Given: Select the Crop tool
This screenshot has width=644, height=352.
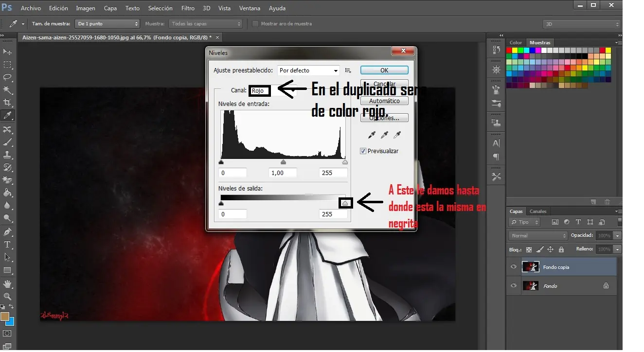Looking at the screenshot, I should 8,103.
